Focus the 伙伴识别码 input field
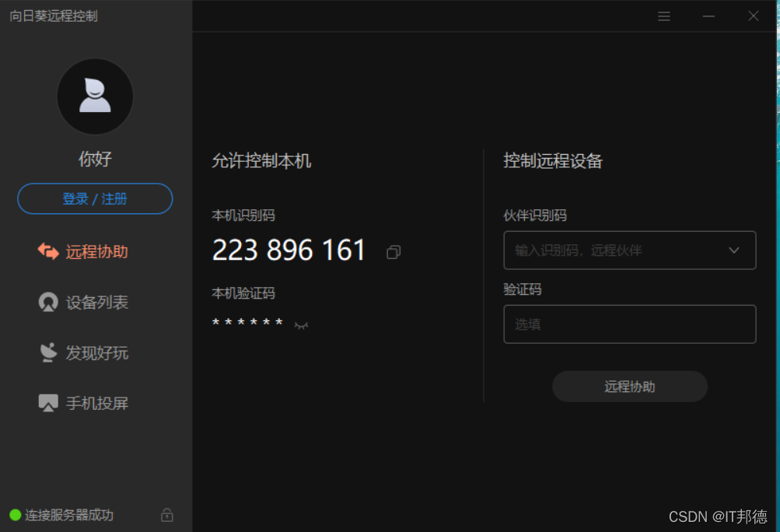Viewport: 780px width, 532px height. click(630, 250)
